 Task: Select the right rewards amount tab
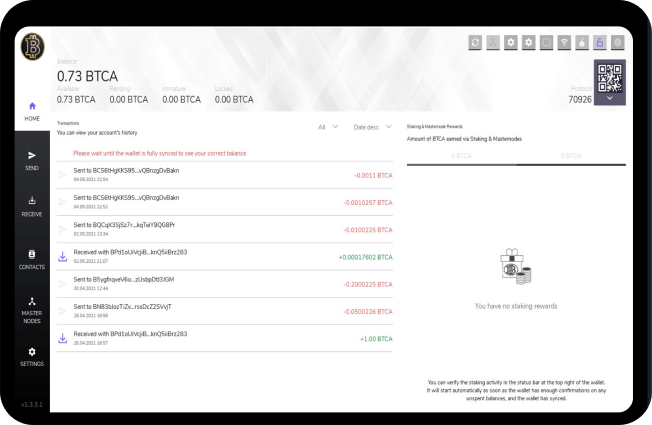point(571,156)
